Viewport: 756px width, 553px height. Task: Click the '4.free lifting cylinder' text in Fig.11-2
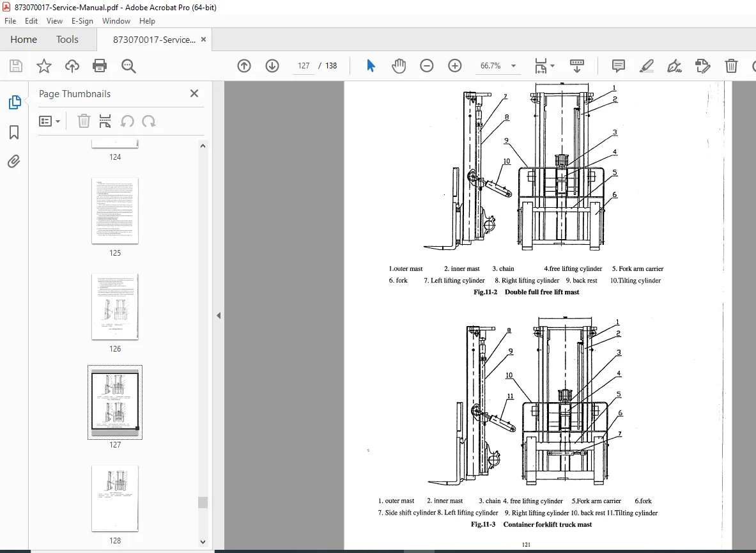tap(573, 269)
